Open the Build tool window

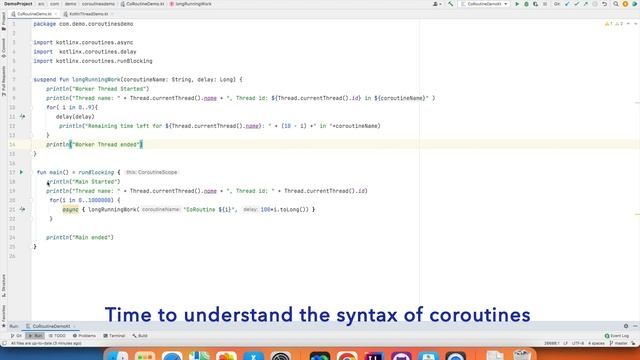(x=140, y=336)
